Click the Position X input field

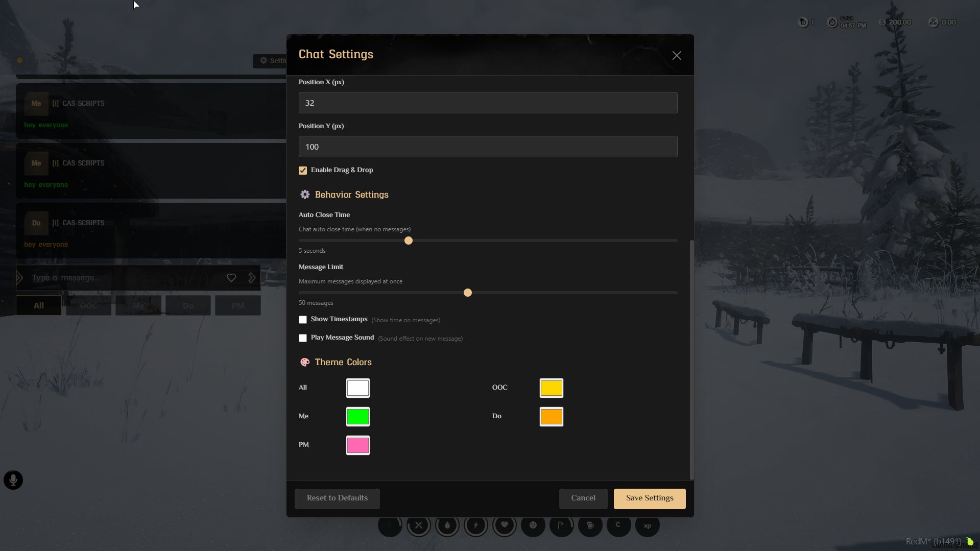[488, 103]
